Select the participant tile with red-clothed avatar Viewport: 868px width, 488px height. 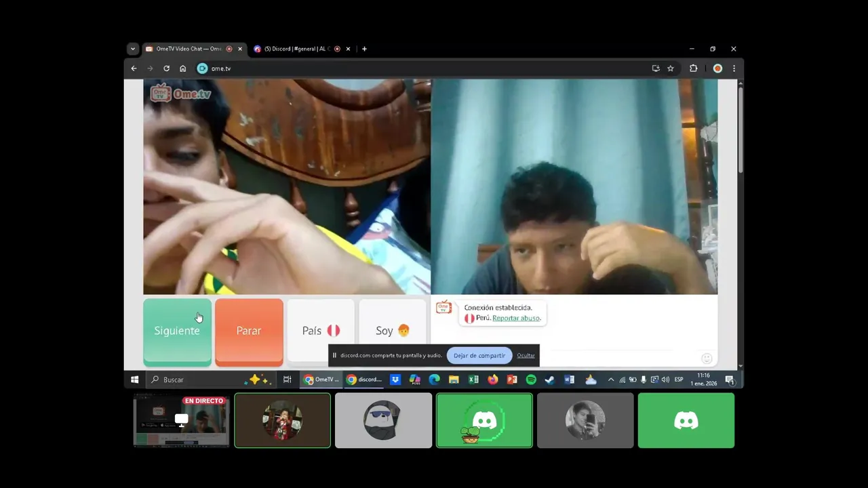pyautogui.click(x=283, y=421)
